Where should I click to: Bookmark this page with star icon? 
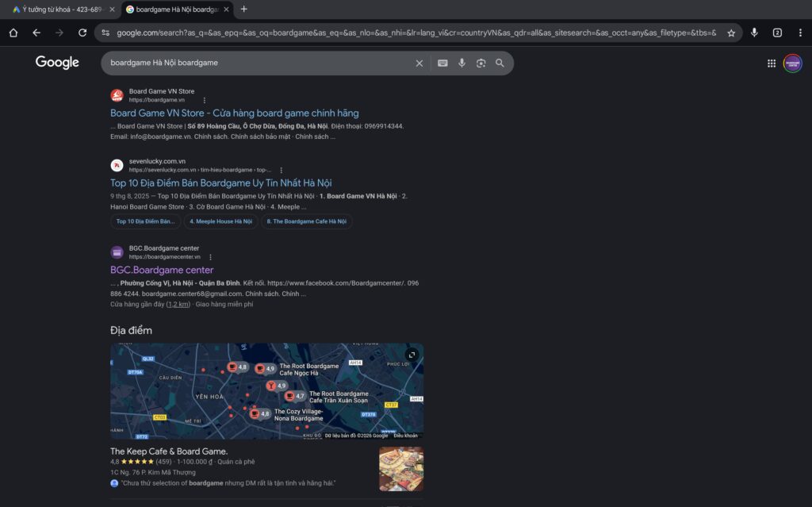[731, 33]
